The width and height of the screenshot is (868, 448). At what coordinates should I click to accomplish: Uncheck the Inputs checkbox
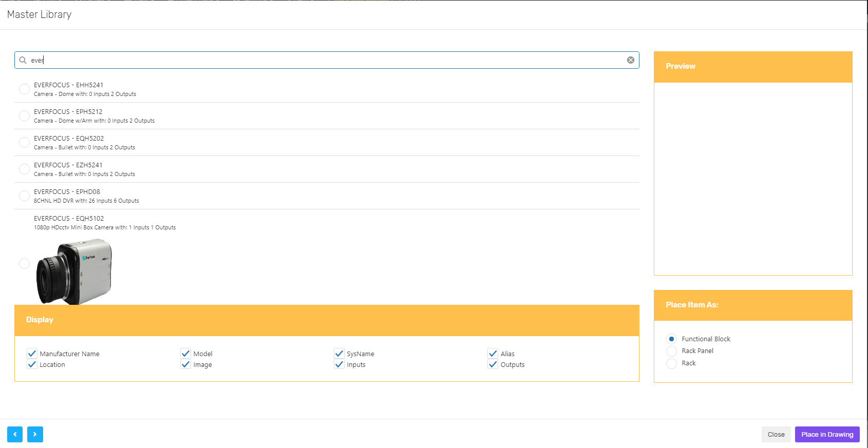pyautogui.click(x=339, y=364)
